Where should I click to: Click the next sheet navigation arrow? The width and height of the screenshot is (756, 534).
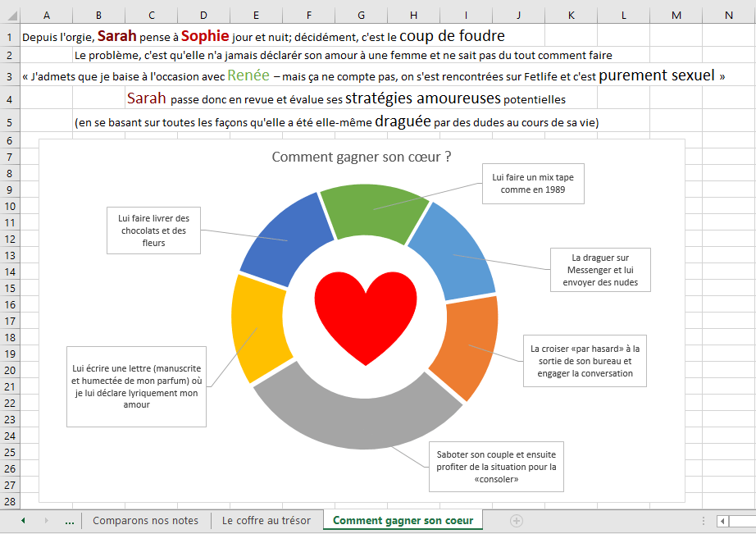pyautogui.click(x=46, y=521)
